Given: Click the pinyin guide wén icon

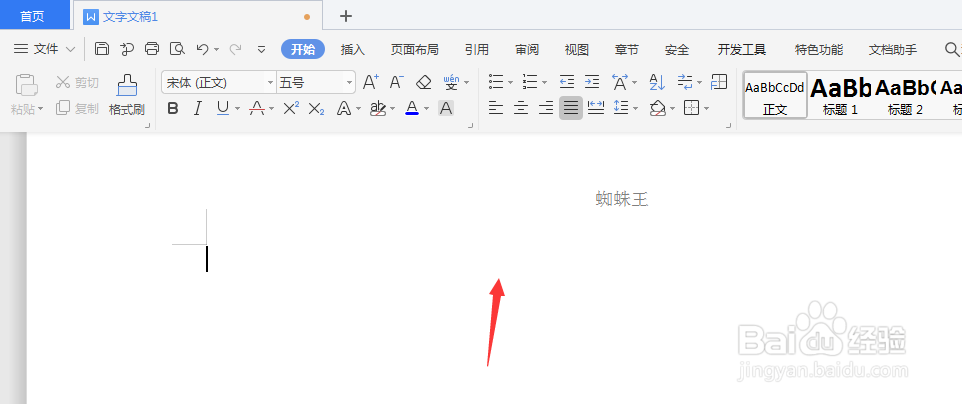Looking at the screenshot, I should point(451,82).
